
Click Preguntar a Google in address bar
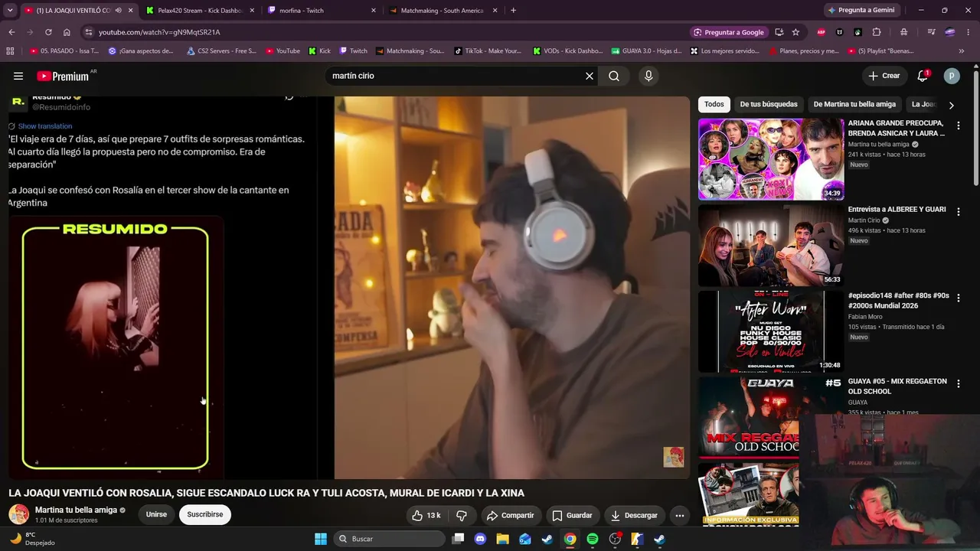(x=729, y=32)
